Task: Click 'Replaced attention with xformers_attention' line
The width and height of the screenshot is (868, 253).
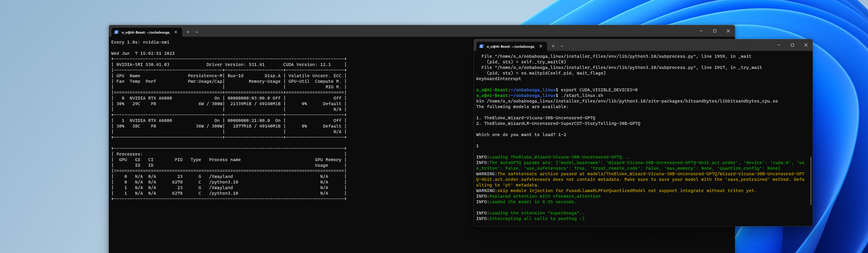Action: point(538,196)
